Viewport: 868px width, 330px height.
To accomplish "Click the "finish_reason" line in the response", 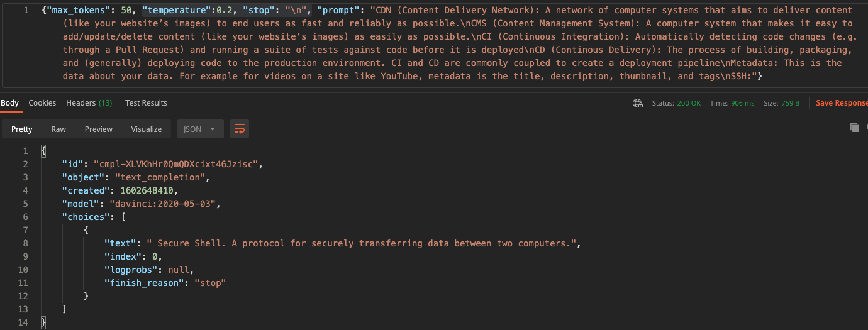I will pos(165,283).
